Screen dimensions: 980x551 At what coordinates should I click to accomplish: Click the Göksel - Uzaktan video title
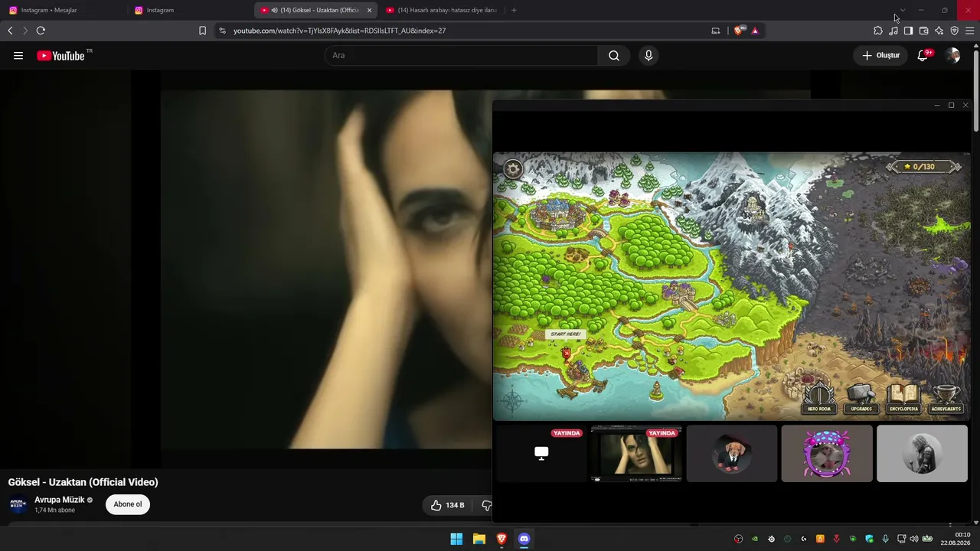83,482
